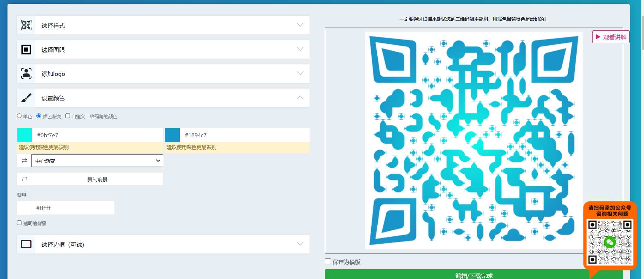644x279 pixels.
Task: Open the 选择样式 panel header
Action: (x=163, y=25)
